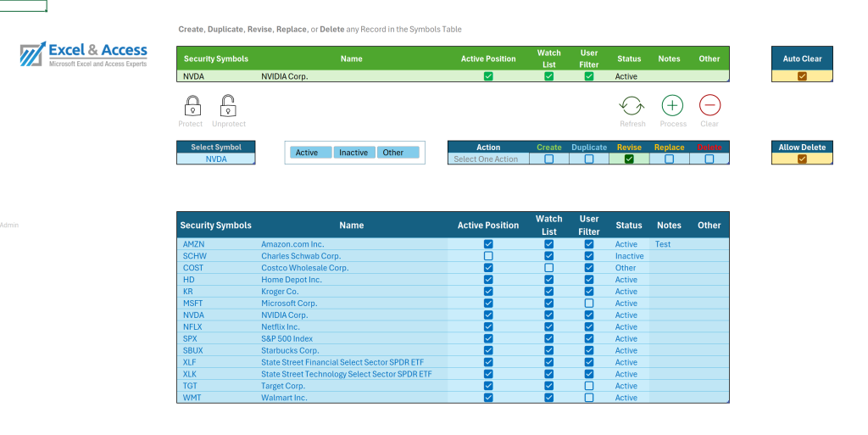The image size is (868, 435).
Task: Click the WMT symbol cell
Action: point(216,398)
